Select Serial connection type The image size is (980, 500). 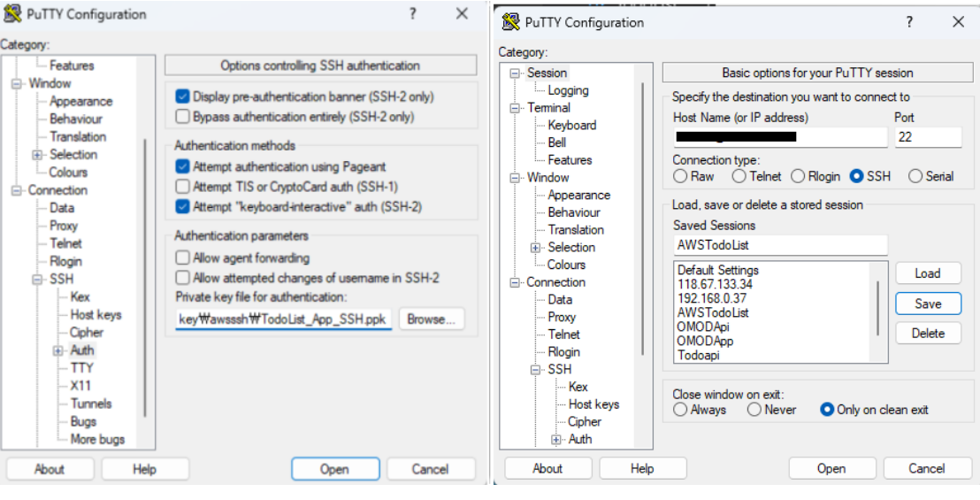click(915, 176)
